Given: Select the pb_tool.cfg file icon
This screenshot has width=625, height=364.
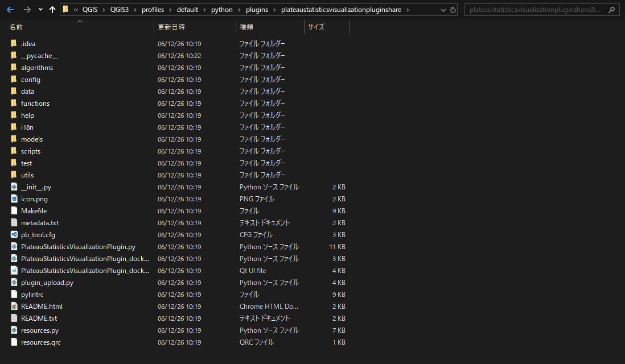Looking at the screenshot, I should pyautogui.click(x=14, y=235).
